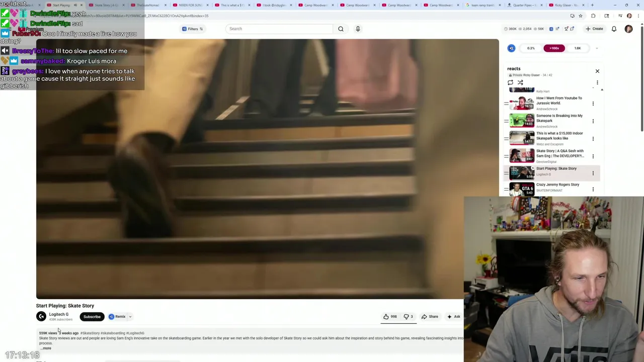Click the magnifier search button

pyautogui.click(x=341, y=29)
